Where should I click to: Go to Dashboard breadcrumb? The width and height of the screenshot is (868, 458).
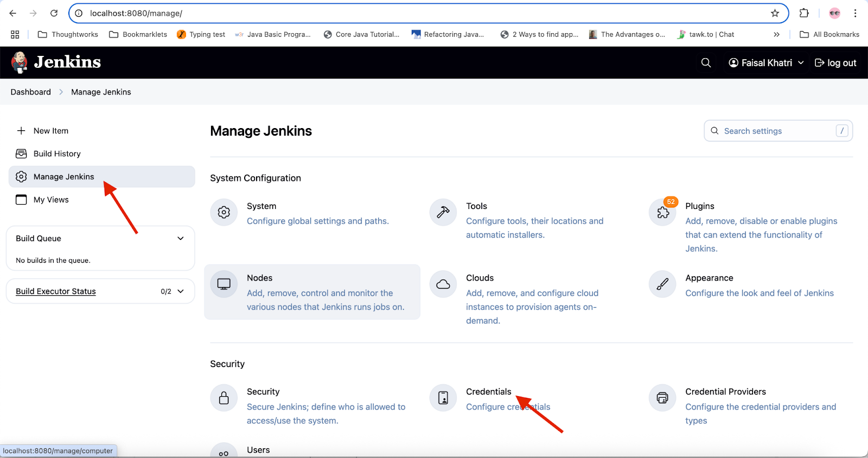pos(31,92)
